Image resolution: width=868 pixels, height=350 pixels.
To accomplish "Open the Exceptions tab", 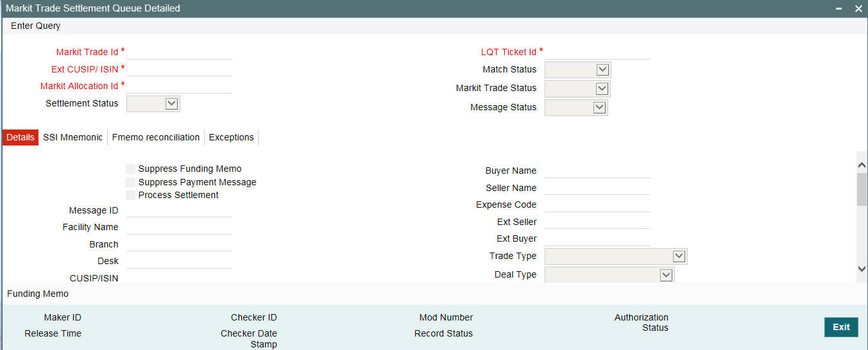I will [232, 137].
